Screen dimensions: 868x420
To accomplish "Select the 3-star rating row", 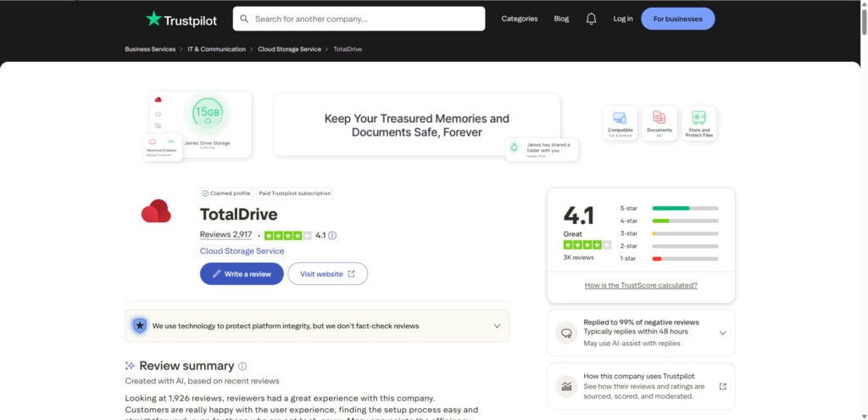I will (670, 234).
